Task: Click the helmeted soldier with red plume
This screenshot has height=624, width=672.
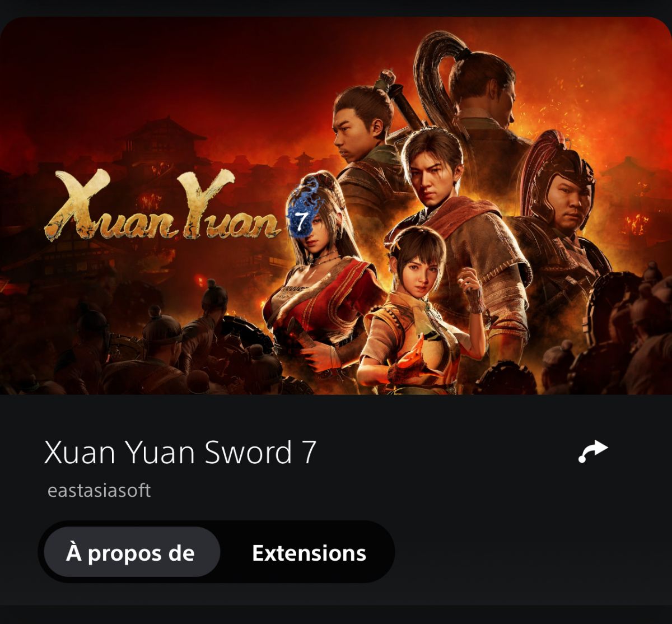Action: click(560, 224)
